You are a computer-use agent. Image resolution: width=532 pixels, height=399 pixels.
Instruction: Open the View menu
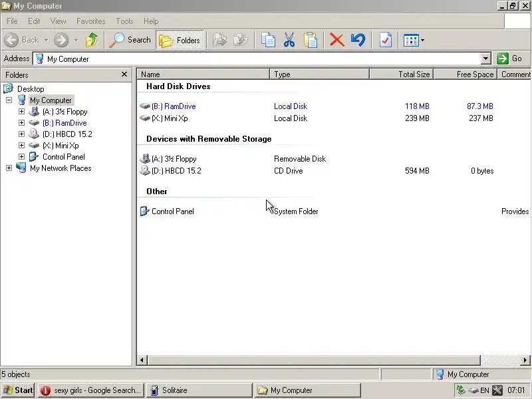59,21
